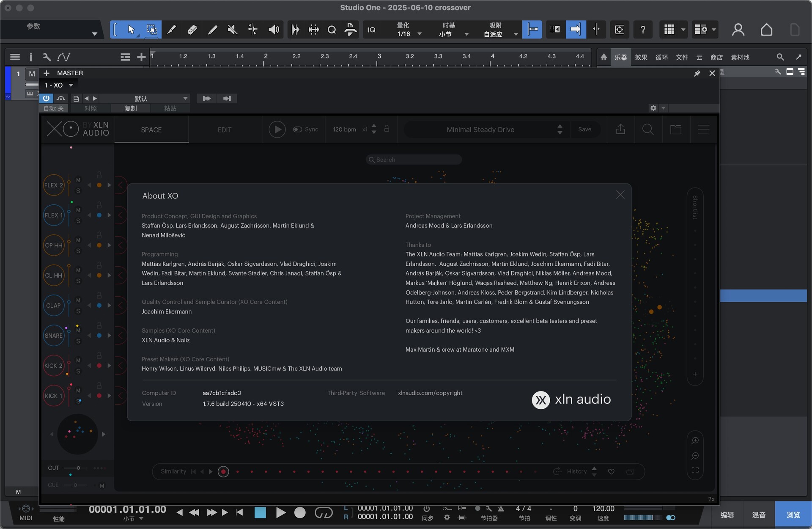This screenshot has width=812, height=529.
Task: Open the help question mark
Action: coord(643,29)
